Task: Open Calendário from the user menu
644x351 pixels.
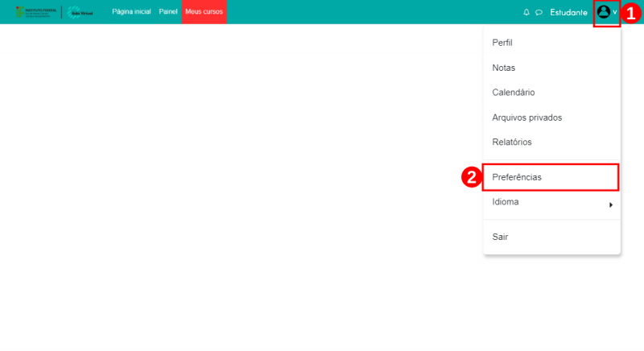Action: click(551, 93)
